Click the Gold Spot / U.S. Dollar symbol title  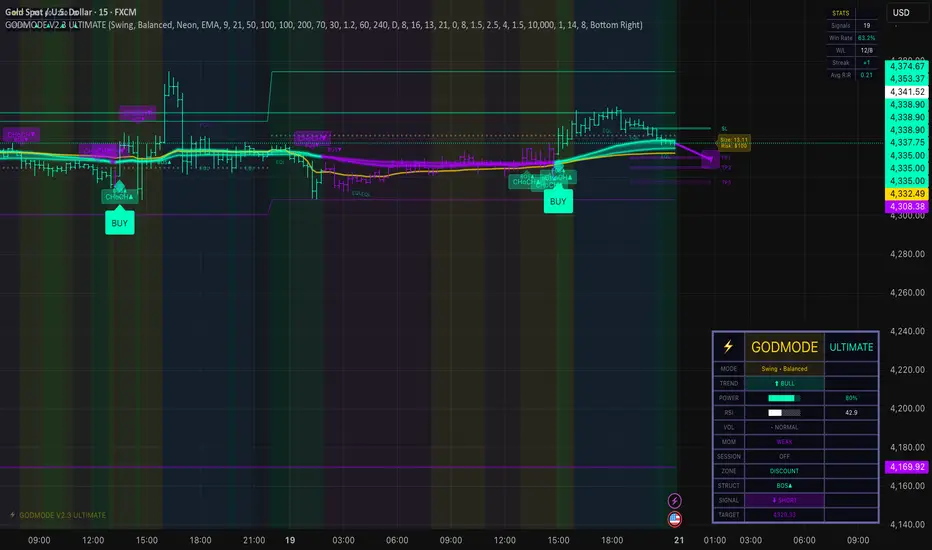point(71,12)
